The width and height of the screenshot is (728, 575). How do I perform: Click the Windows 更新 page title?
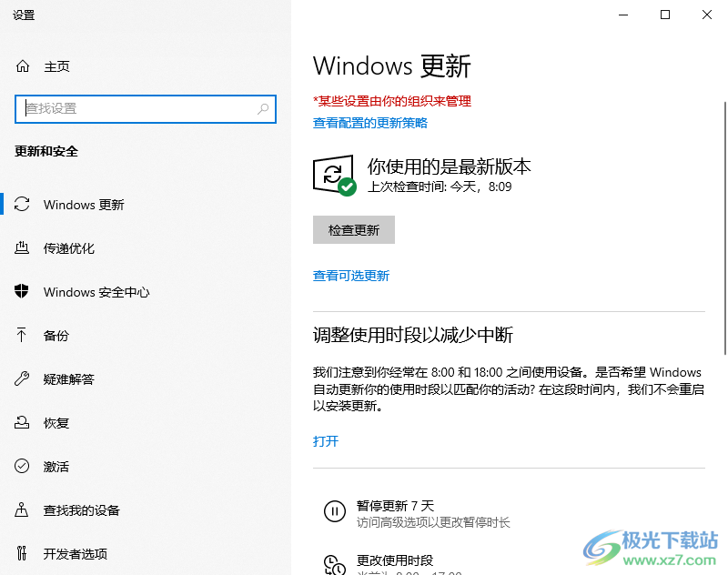392,66
